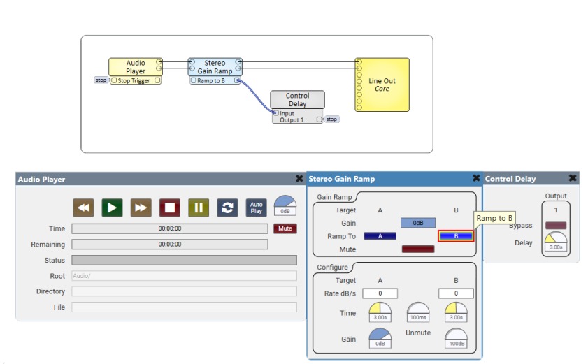Click the Audio Player 0dB gain knob

click(x=285, y=205)
